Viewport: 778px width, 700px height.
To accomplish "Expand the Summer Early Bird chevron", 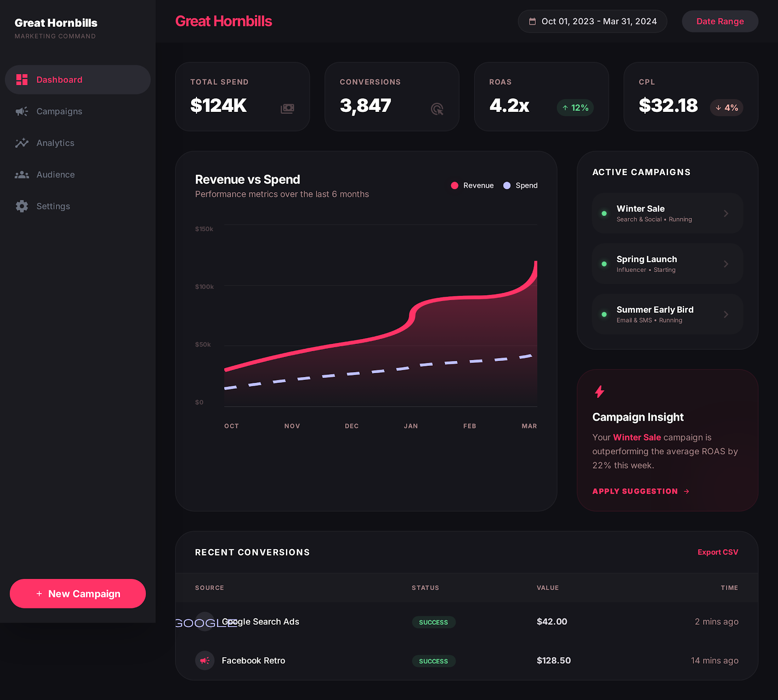I will tap(726, 315).
